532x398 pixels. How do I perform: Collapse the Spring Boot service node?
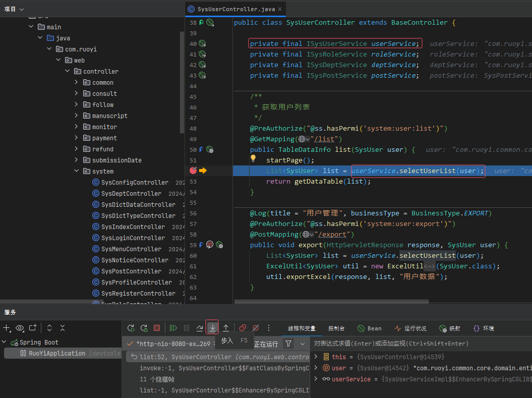coord(4,342)
